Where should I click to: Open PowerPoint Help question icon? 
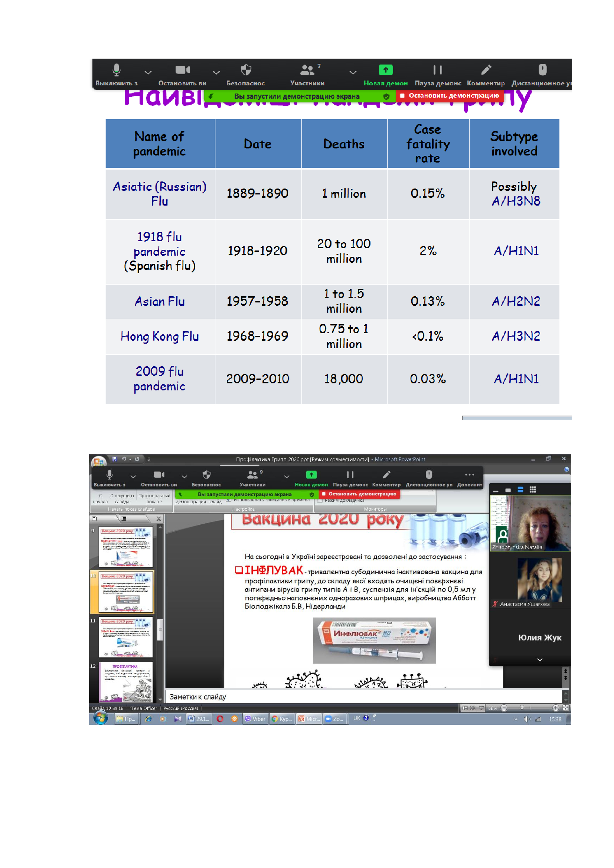pos(566,470)
